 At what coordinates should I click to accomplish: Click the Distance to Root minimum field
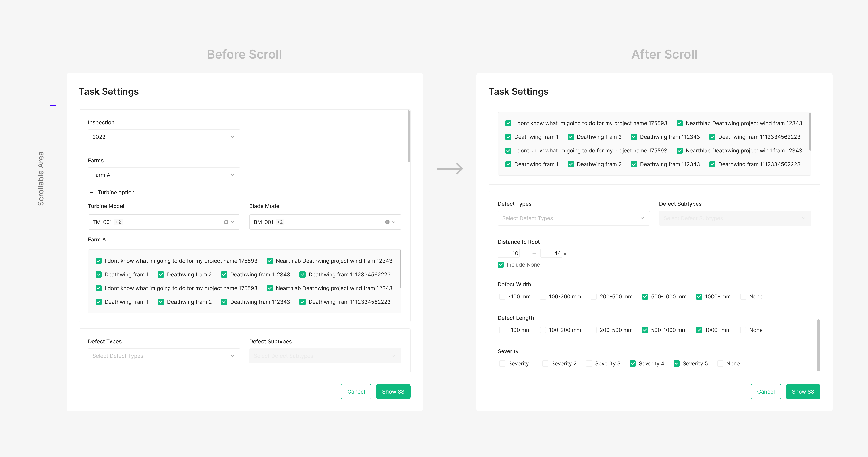[x=509, y=253]
